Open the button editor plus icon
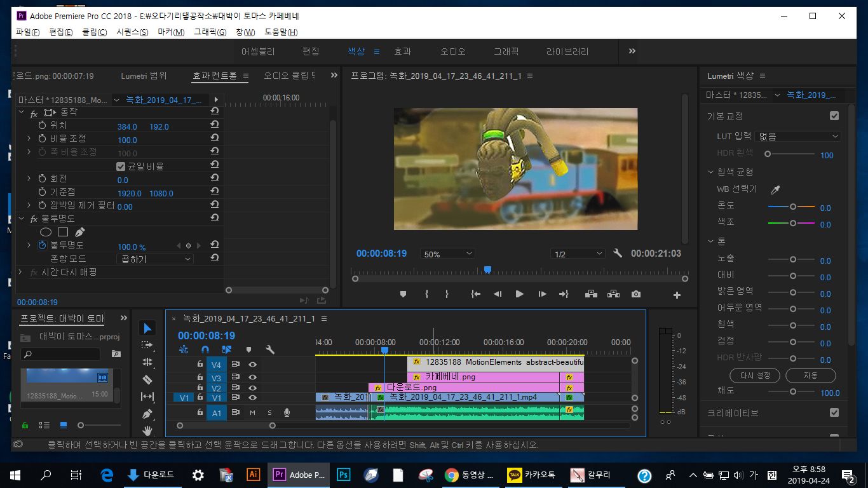This screenshot has width=868, height=488. (x=677, y=295)
